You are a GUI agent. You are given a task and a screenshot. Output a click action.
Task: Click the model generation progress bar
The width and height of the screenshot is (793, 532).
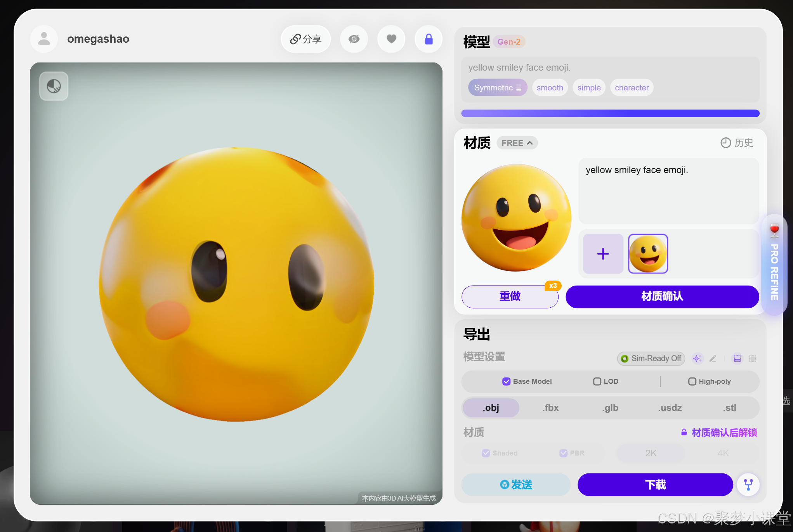tap(610, 113)
